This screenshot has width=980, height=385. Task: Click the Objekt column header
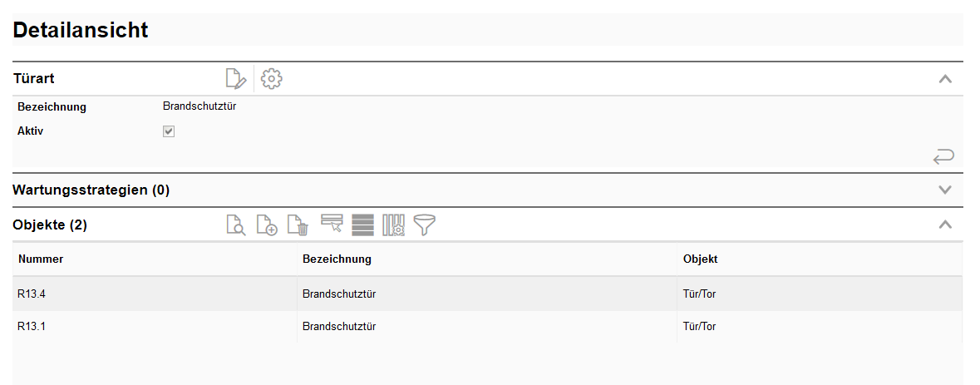700,259
